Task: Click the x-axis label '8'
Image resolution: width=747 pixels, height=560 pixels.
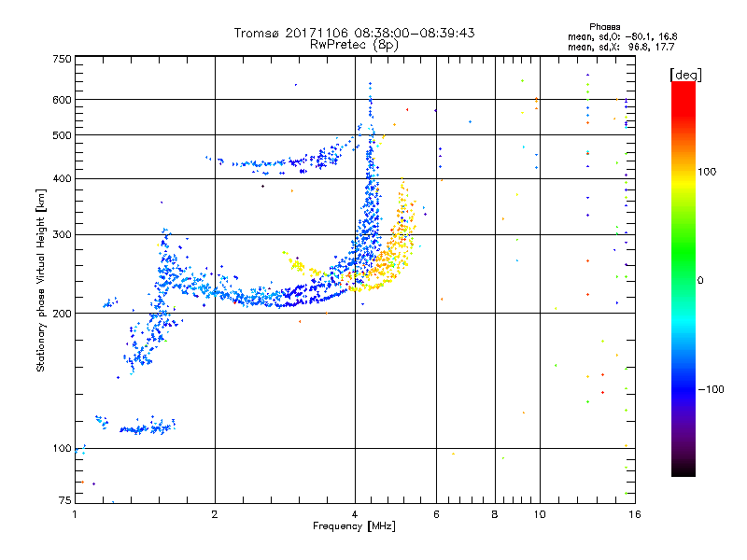Action: (495, 514)
